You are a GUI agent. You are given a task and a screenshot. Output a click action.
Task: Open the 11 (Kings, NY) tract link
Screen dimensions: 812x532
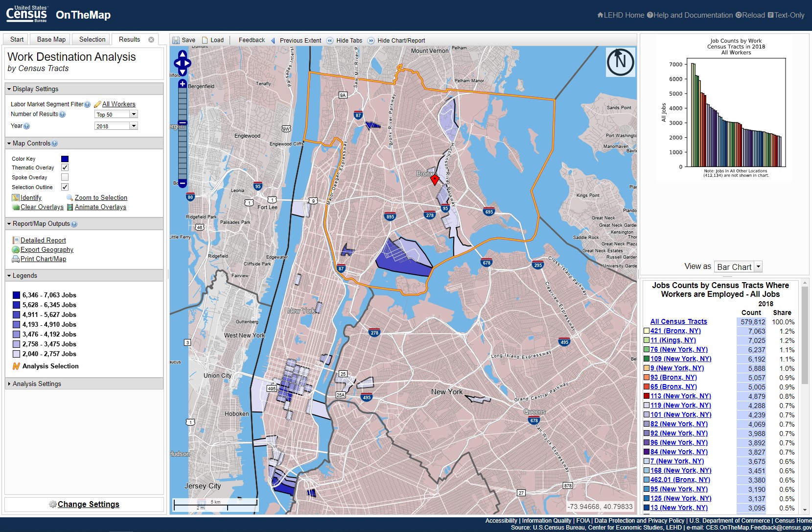(673, 340)
